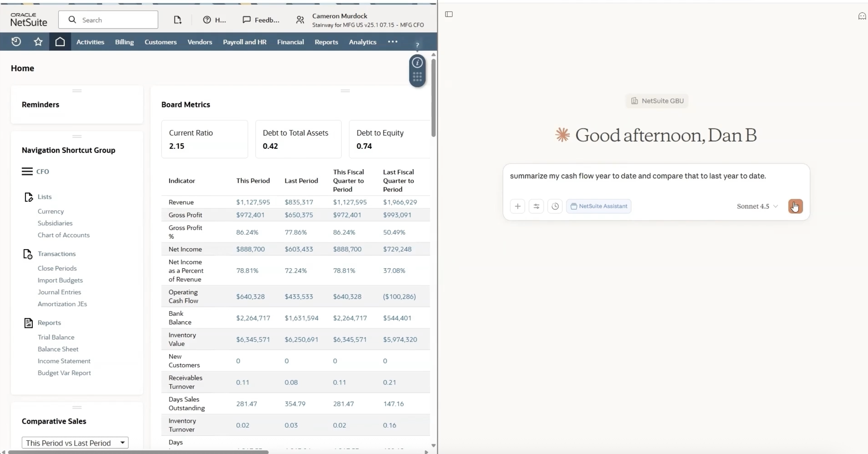Open the Balance Sheet link
The width and height of the screenshot is (868, 454).
coord(58,349)
